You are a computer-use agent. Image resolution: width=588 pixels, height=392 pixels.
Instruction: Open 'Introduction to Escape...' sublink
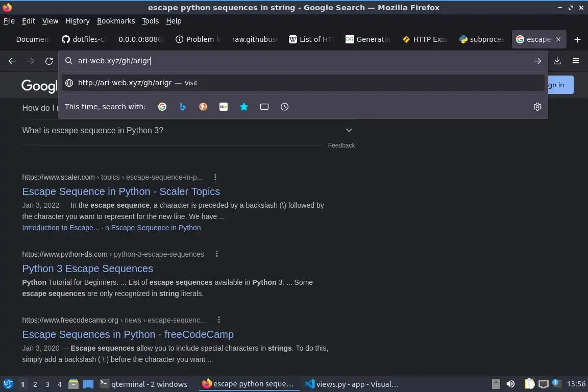point(61,228)
